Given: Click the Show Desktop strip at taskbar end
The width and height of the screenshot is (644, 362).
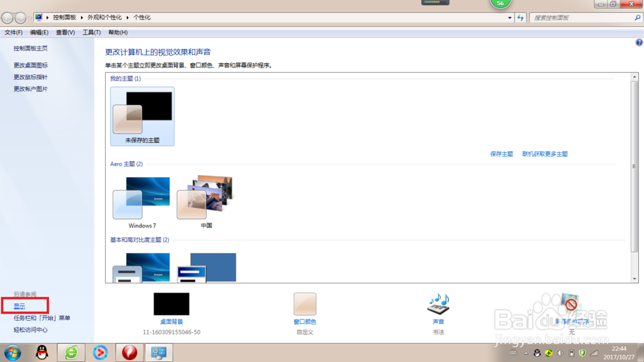Looking at the screenshot, I should point(641,353).
